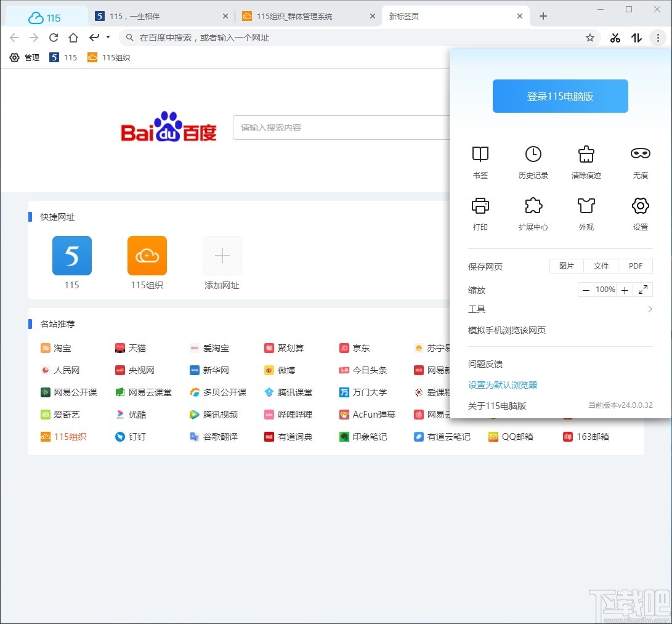Image resolution: width=672 pixels, height=624 pixels.
Task: Open Incognito (无痕) mask icon
Action: 641,153
